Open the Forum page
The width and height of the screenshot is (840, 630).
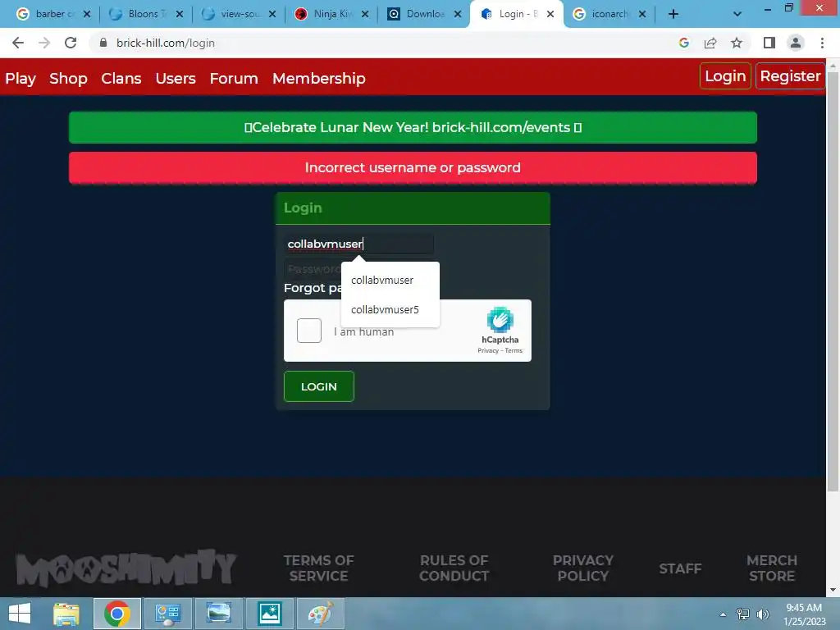coord(234,78)
